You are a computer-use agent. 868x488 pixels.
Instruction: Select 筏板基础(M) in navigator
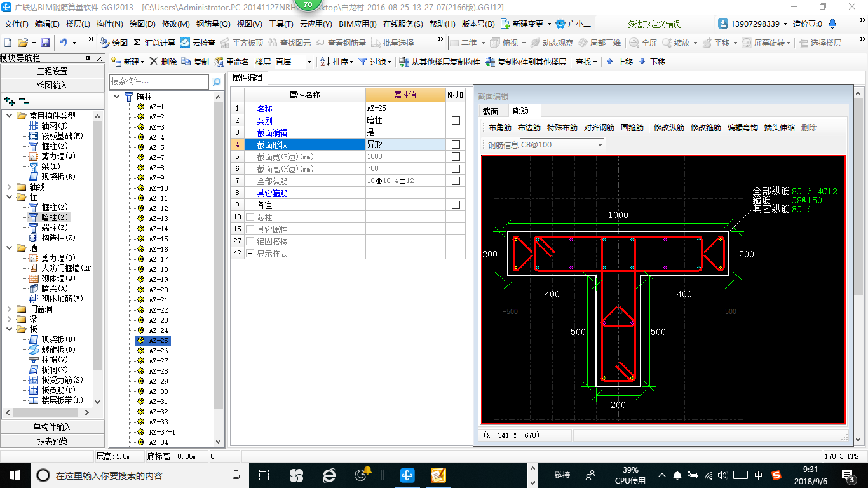(x=57, y=136)
